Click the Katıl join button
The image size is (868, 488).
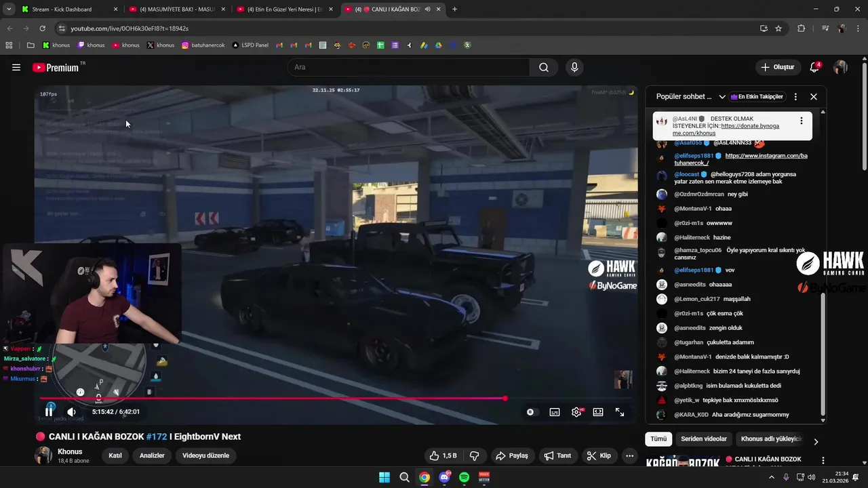click(115, 455)
